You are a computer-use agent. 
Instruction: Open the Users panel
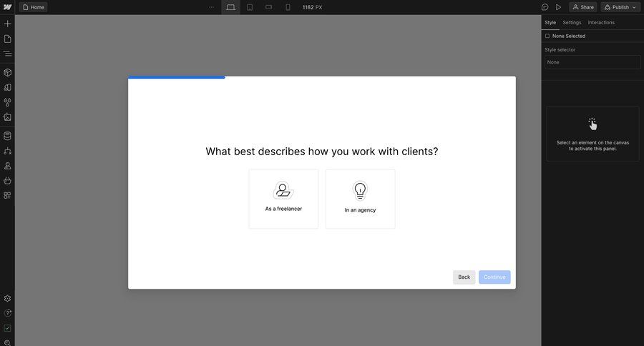pos(7,166)
